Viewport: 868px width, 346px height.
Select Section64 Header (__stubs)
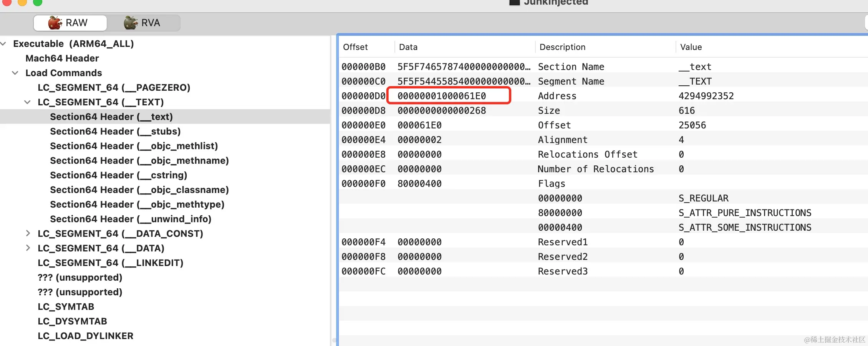(x=115, y=131)
